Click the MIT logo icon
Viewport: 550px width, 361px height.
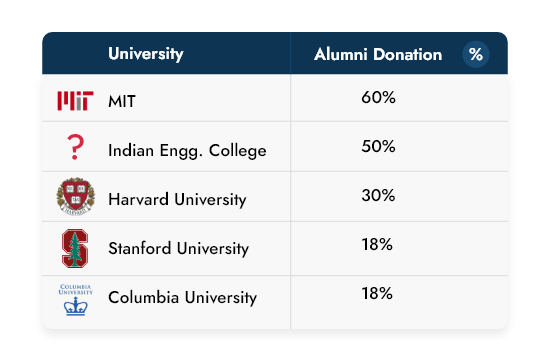(x=75, y=101)
